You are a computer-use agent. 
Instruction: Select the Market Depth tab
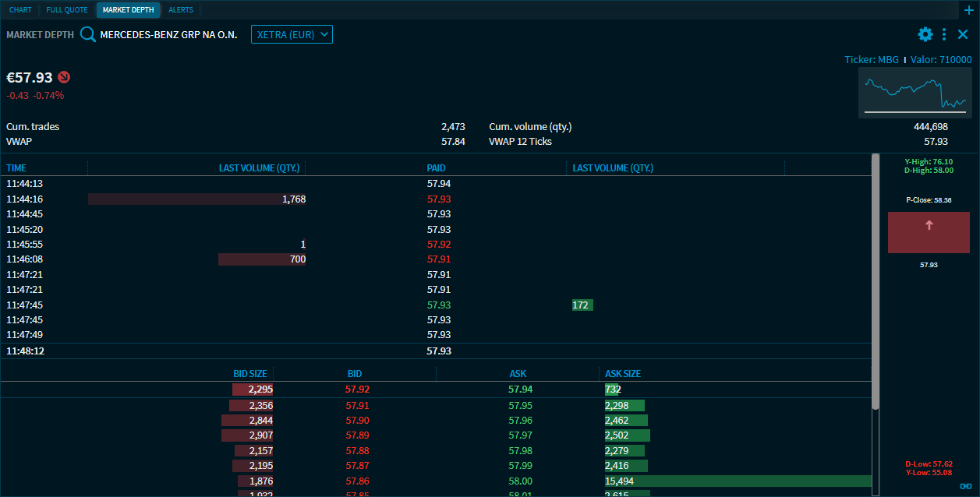tap(128, 10)
